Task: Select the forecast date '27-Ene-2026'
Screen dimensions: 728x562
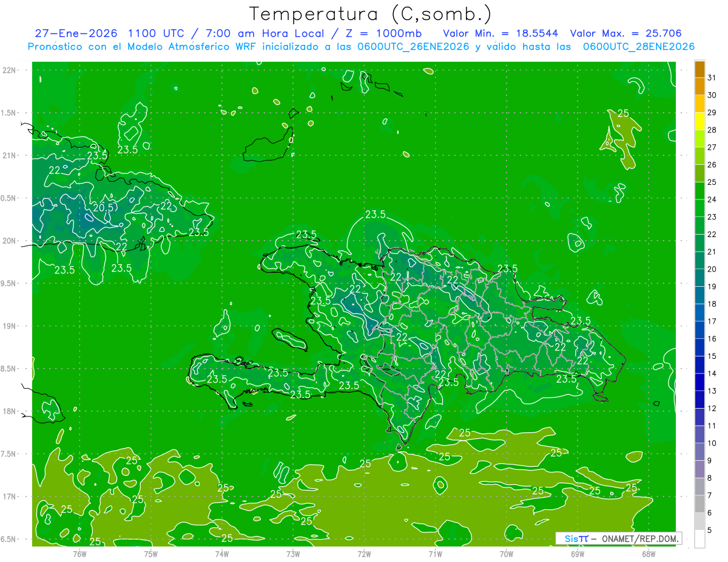Action: [76, 33]
